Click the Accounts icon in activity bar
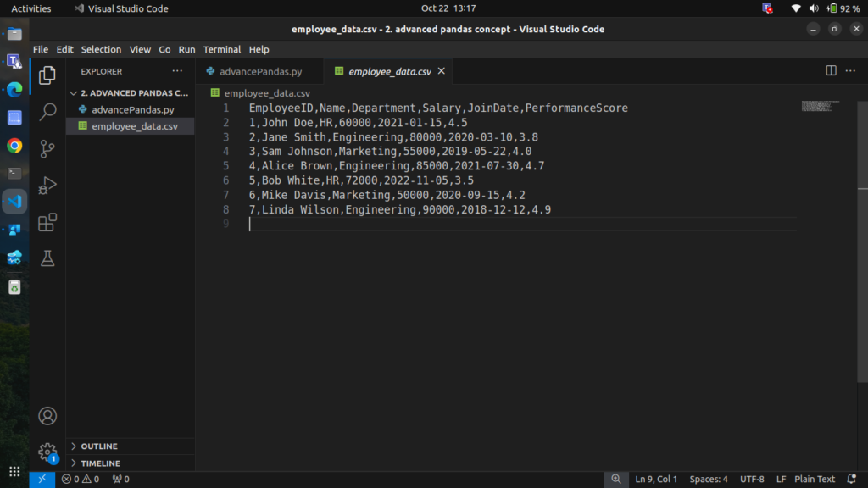The width and height of the screenshot is (868, 488). coord(47,416)
